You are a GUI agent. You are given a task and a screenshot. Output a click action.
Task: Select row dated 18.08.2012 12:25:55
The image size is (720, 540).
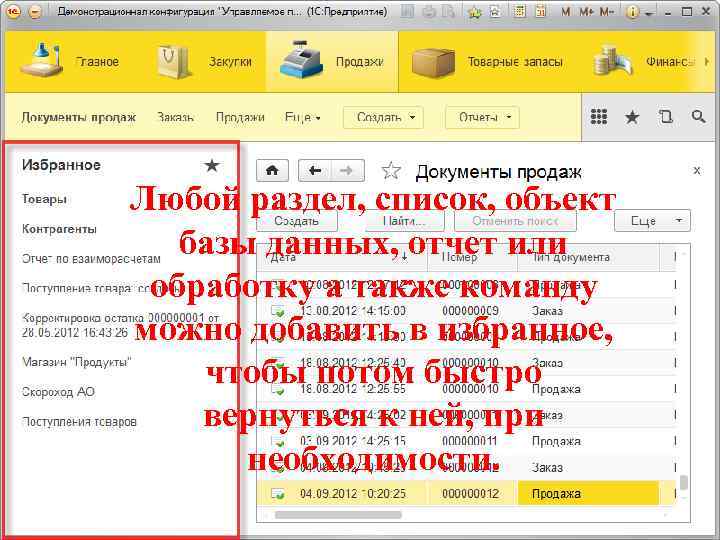tap(466, 389)
